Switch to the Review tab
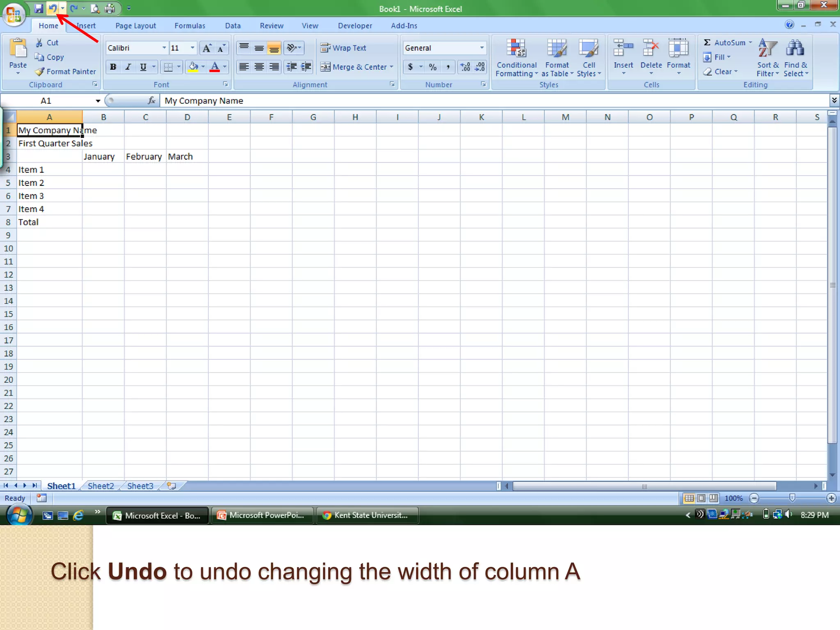The height and width of the screenshot is (630, 840). (x=272, y=26)
